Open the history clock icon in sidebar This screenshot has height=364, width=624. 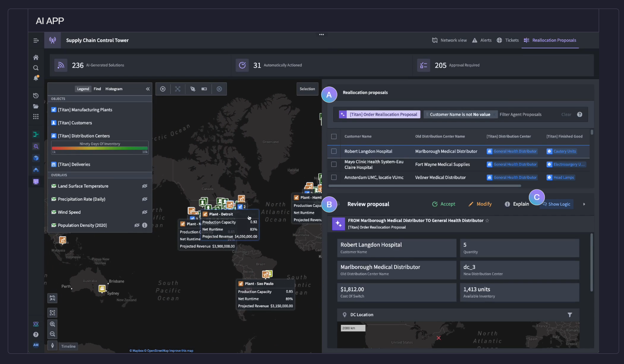click(36, 95)
